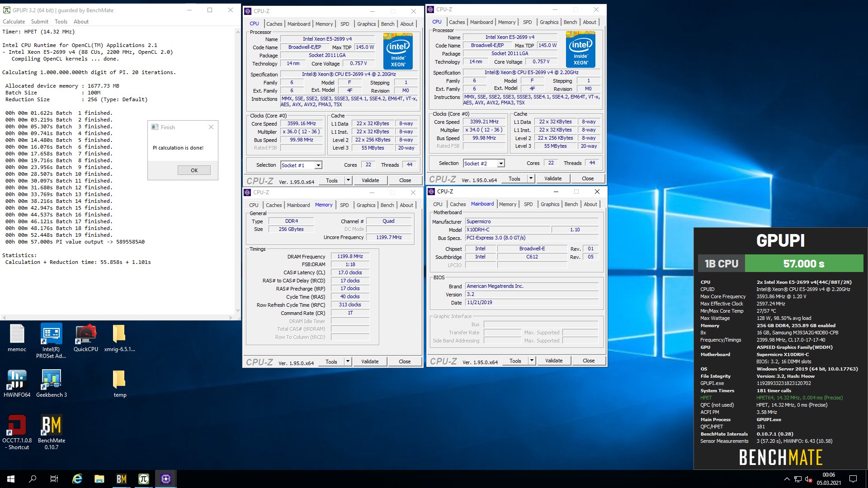Click Intel Xeon logo in Socket #1 CPU-Z
Image resolution: width=868 pixels, height=488 pixels.
click(398, 51)
